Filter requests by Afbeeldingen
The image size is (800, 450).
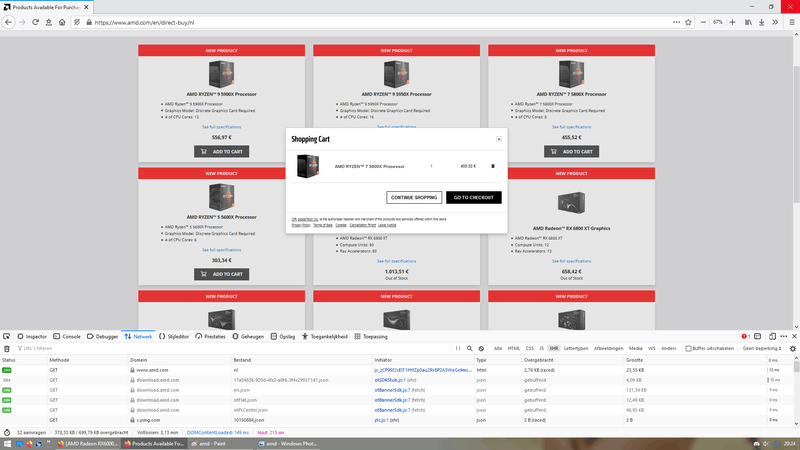click(609, 348)
